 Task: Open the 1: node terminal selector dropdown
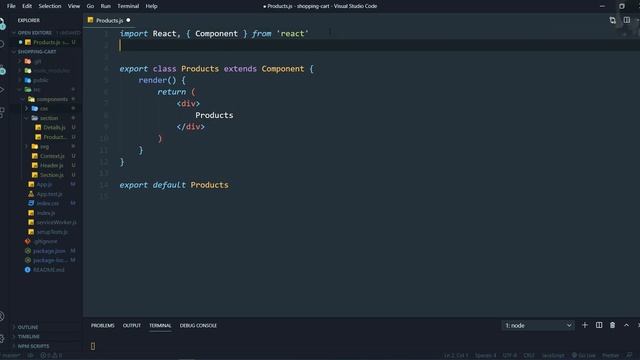tap(538, 325)
